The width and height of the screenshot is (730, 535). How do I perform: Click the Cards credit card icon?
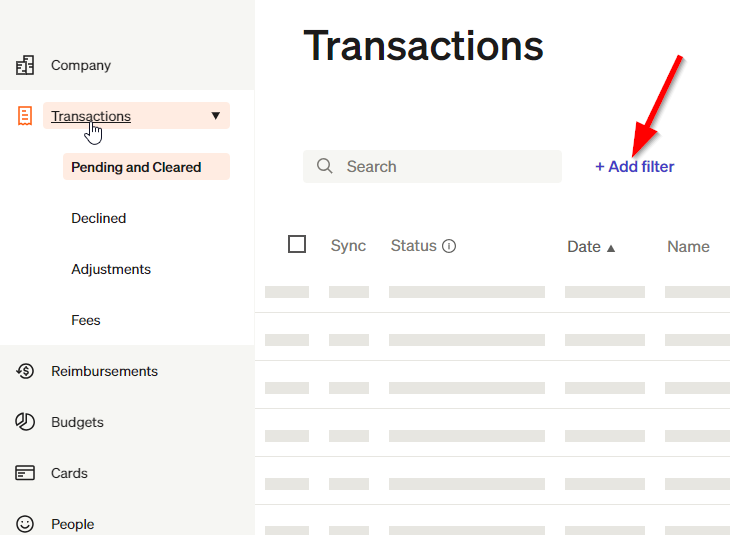coord(25,473)
